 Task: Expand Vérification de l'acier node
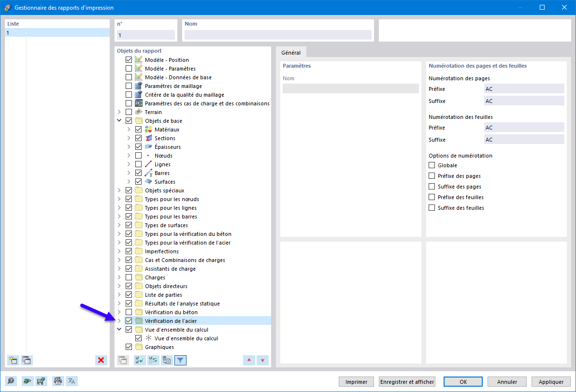119,321
